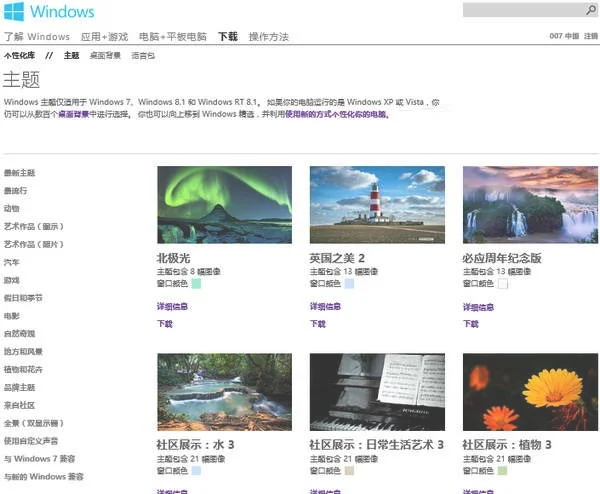This screenshot has height=494, width=600.
Task: Choose the 来自社区 category
Action: tap(20, 405)
